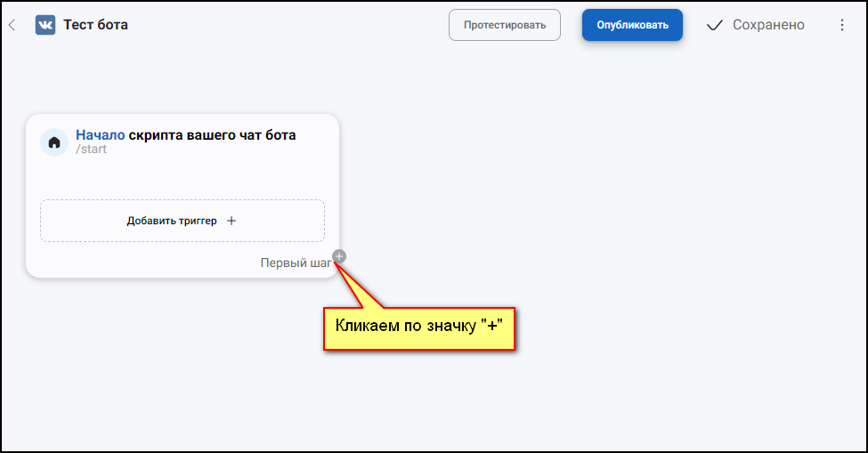Click the plus sign beside Добавить триггер
The width and height of the screenshot is (868, 453).
click(231, 221)
